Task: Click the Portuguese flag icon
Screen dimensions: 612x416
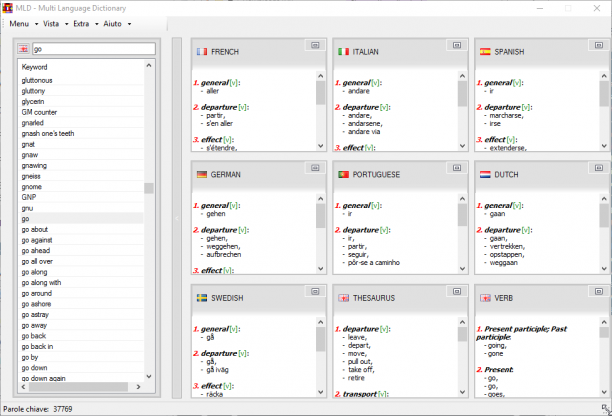Action: click(x=343, y=174)
